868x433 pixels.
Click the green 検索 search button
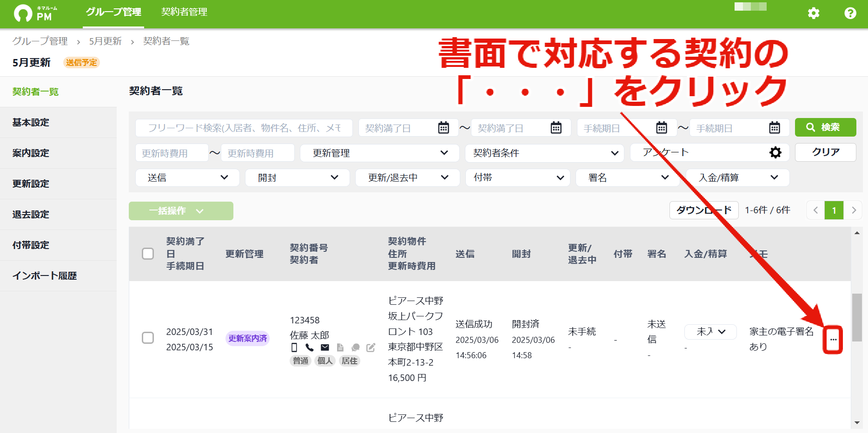pos(825,127)
